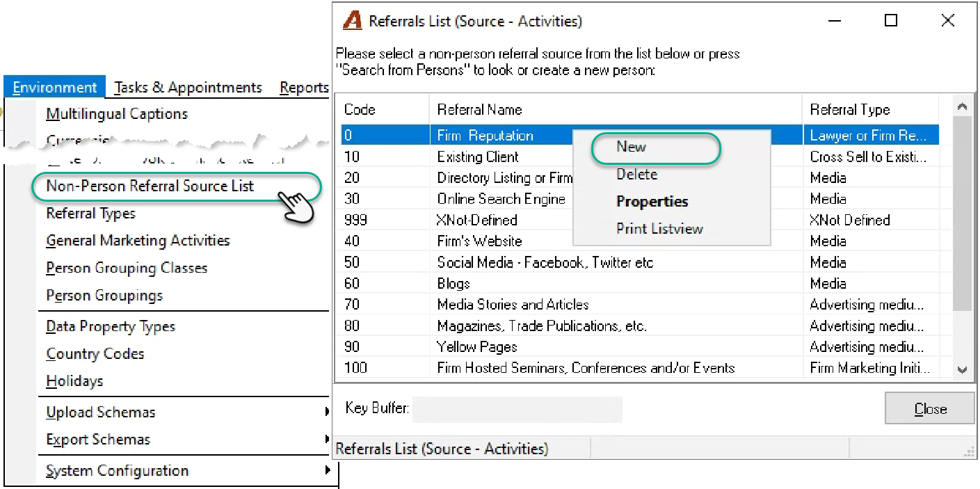Click into the Key Buffer field
Screen dimensions: 980x489
pos(517,409)
